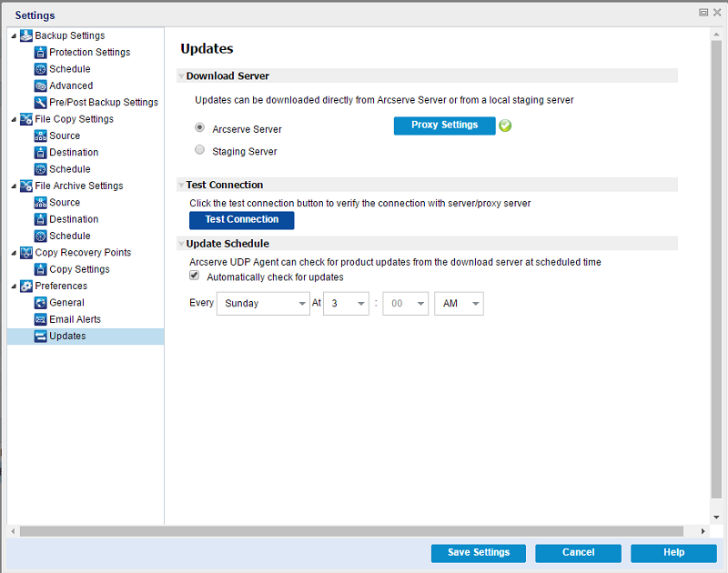Collapse the File Archive Settings tree node
The width and height of the screenshot is (728, 573).
coord(14,186)
